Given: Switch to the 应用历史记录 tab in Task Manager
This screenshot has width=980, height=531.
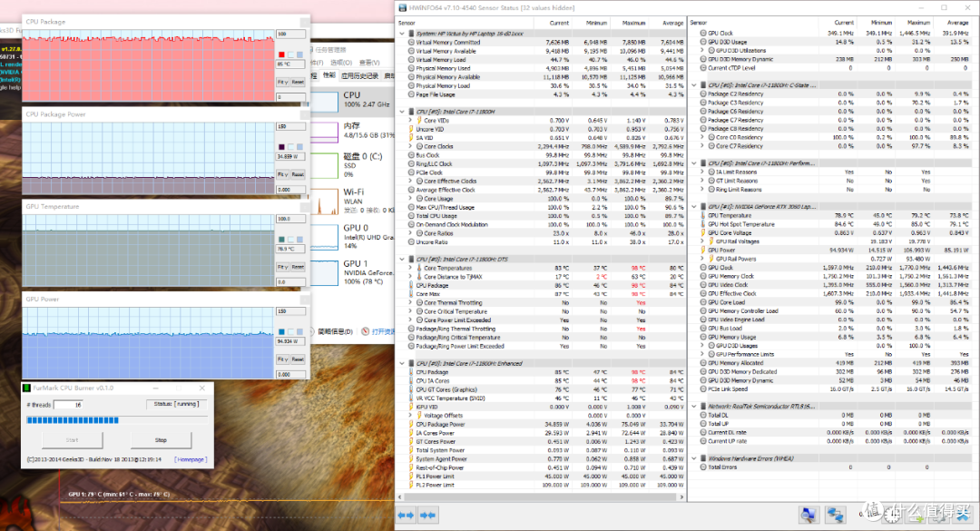Looking at the screenshot, I should [359, 75].
